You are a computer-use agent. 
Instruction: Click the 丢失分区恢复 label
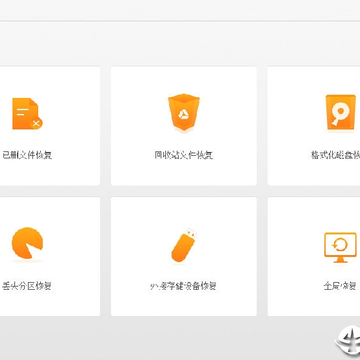tap(27, 286)
